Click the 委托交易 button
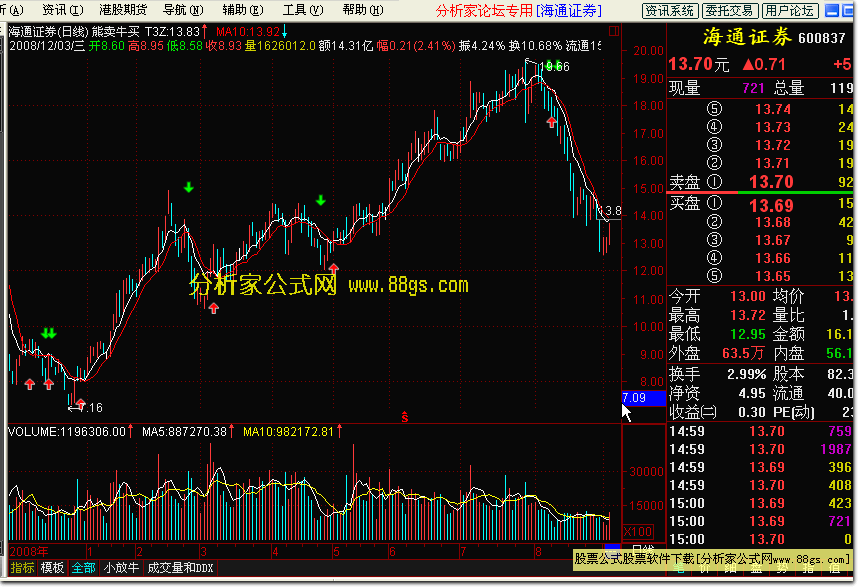This screenshot has width=860, height=588. coord(729,10)
